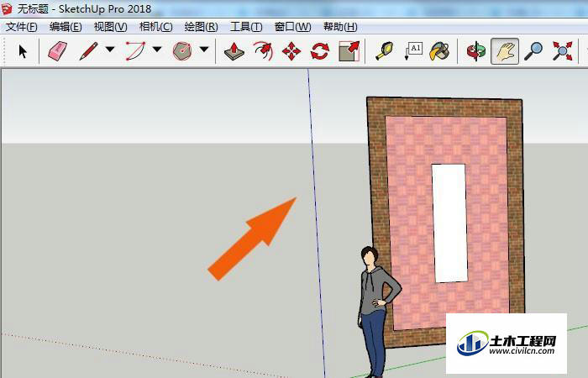Viewport: 588px width, 378px height.
Task: Open the 相机(C) menu
Action: pyautogui.click(x=155, y=27)
